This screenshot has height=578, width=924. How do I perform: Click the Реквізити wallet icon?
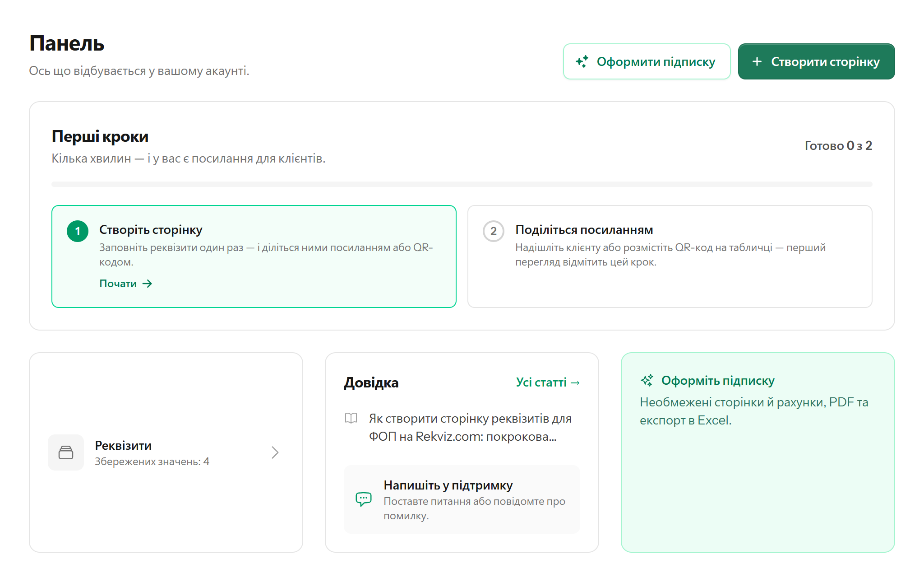coord(66,452)
